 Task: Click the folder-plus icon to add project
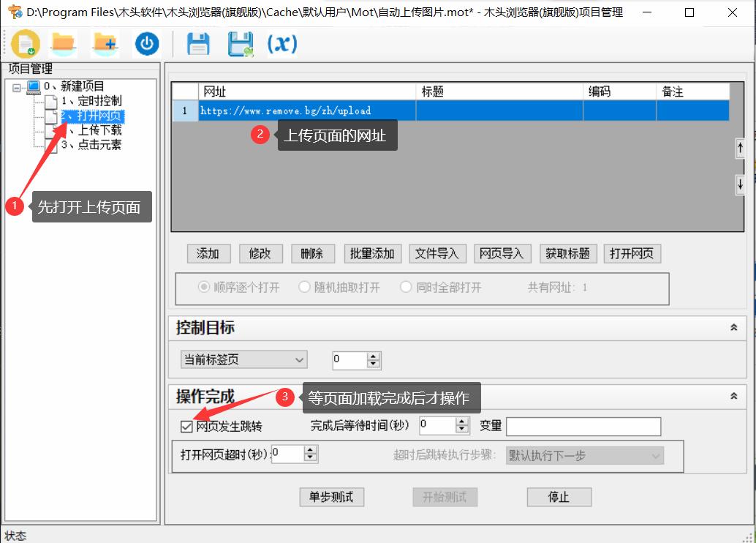tap(105, 44)
